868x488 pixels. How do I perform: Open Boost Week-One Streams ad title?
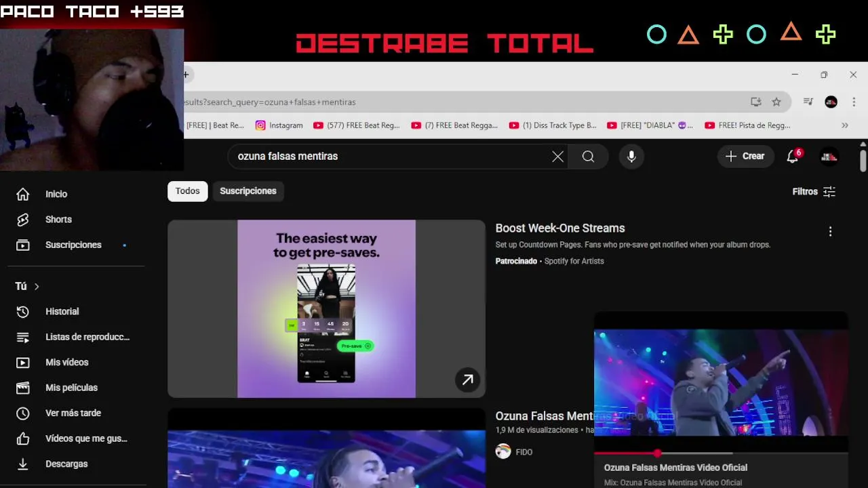(x=560, y=228)
